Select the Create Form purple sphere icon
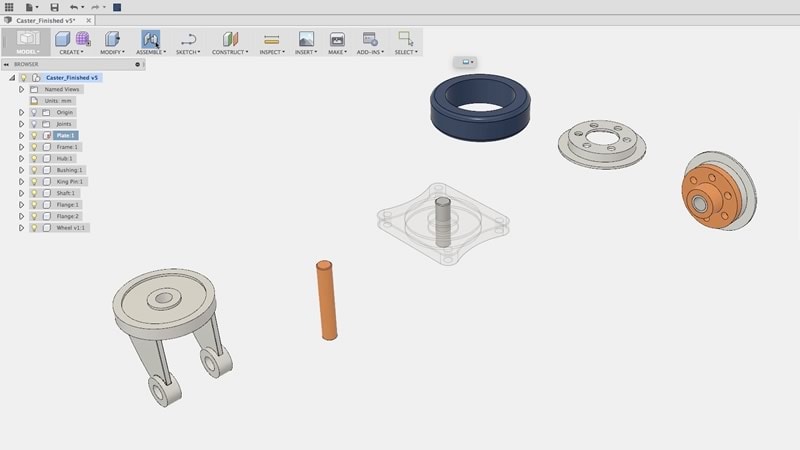This screenshot has width=800, height=450. coord(83,39)
